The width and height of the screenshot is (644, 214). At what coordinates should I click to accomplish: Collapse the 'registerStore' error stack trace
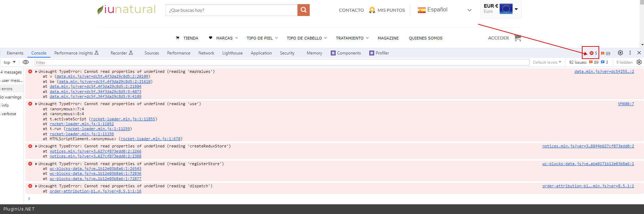36,164
